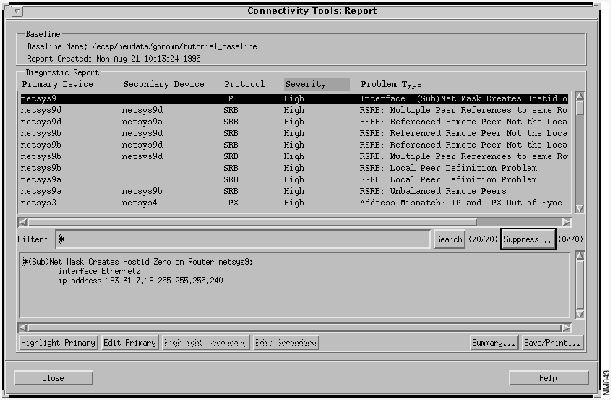Click the list's vertical scrollbar up arrow
This screenshot has height=400, width=611.
coord(579,99)
